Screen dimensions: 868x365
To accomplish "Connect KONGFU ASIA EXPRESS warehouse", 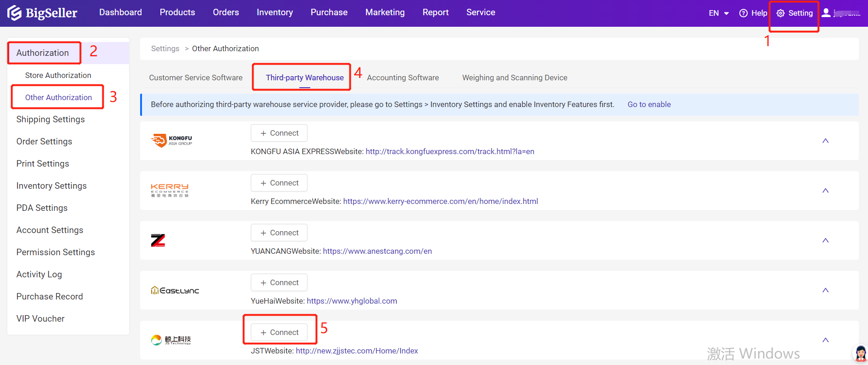I will 279,133.
